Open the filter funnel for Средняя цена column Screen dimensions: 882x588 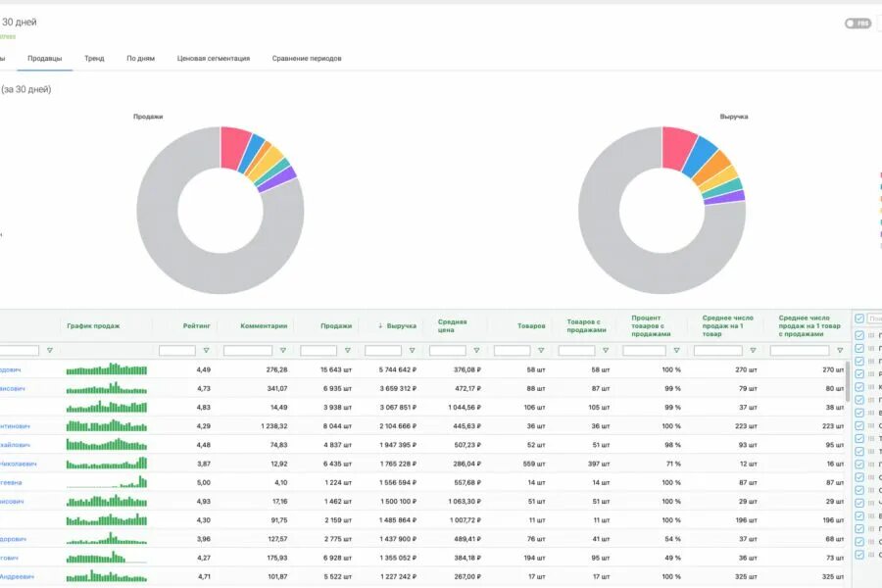[476, 351]
